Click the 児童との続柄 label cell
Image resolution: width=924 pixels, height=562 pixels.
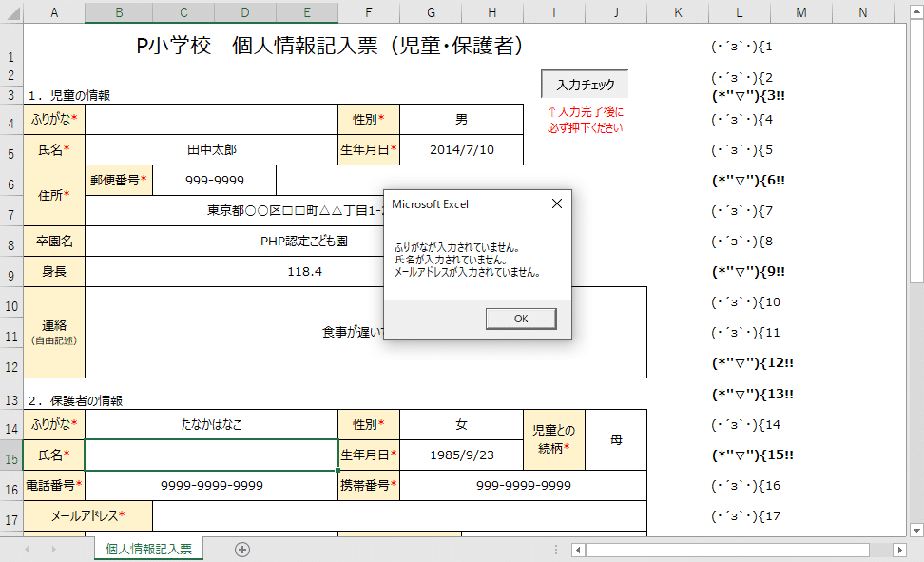(x=554, y=440)
